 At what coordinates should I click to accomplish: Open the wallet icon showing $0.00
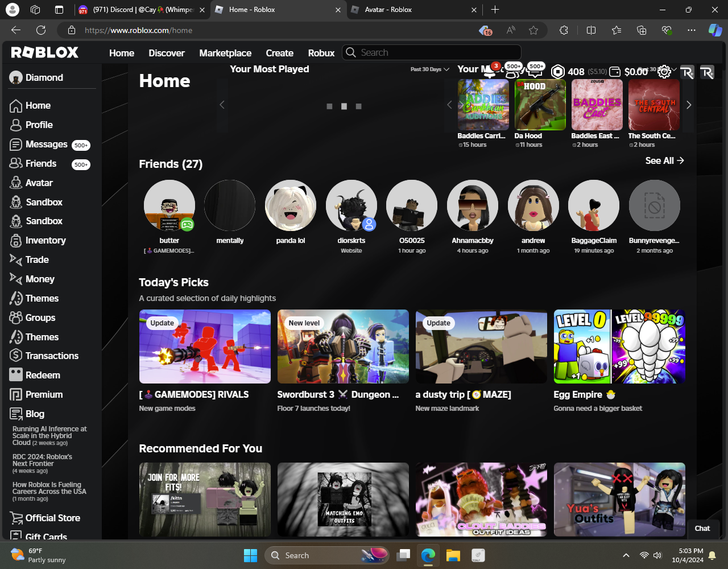(614, 72)
